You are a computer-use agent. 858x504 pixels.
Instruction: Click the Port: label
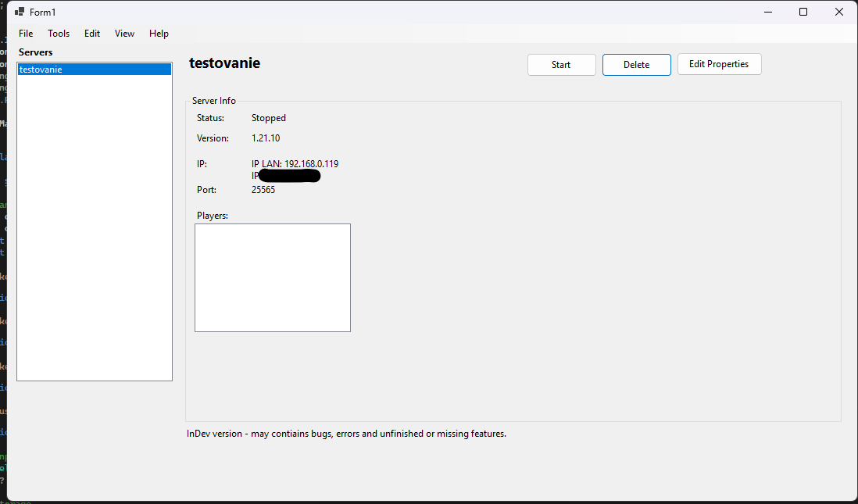click(x=206, y=190)
